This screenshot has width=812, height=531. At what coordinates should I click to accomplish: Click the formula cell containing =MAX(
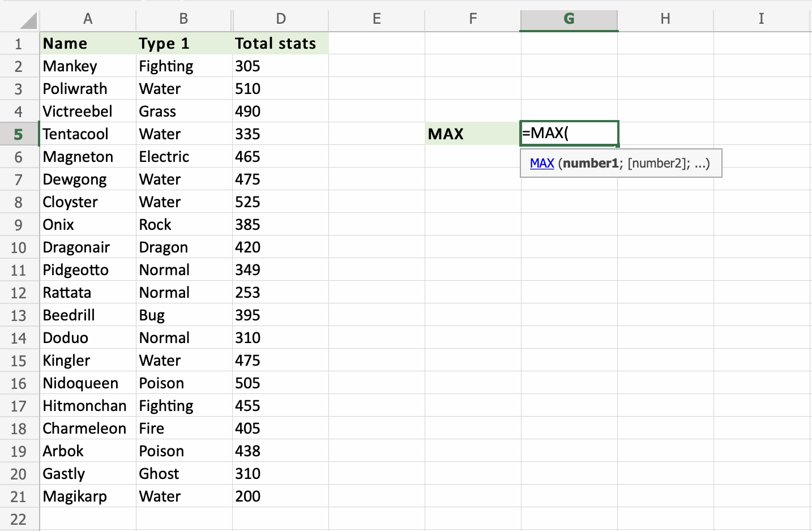pos(569,134)
